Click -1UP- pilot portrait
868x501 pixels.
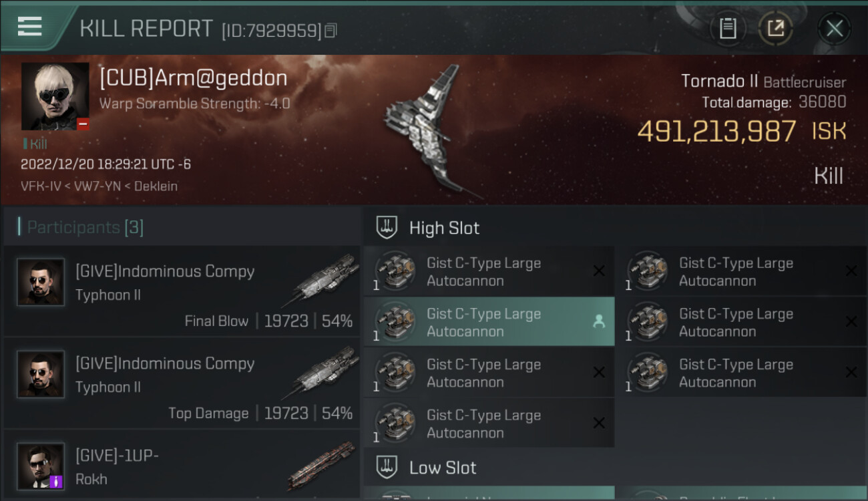[41, 466]
